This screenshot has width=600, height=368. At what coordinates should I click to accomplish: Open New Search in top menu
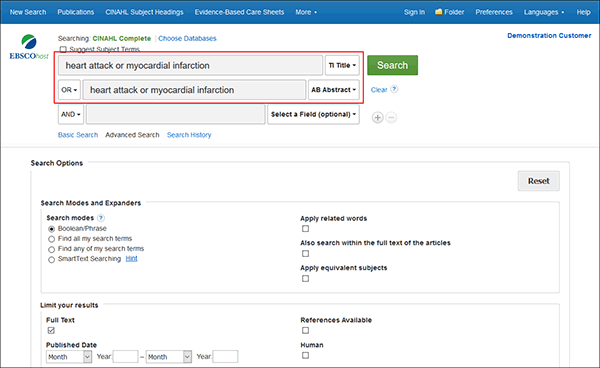coord(28,12)
